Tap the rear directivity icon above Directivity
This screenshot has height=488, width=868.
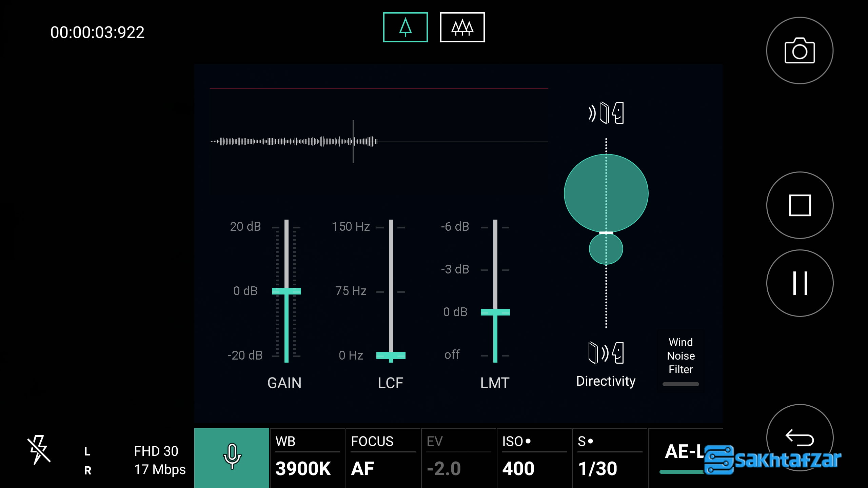606,352
